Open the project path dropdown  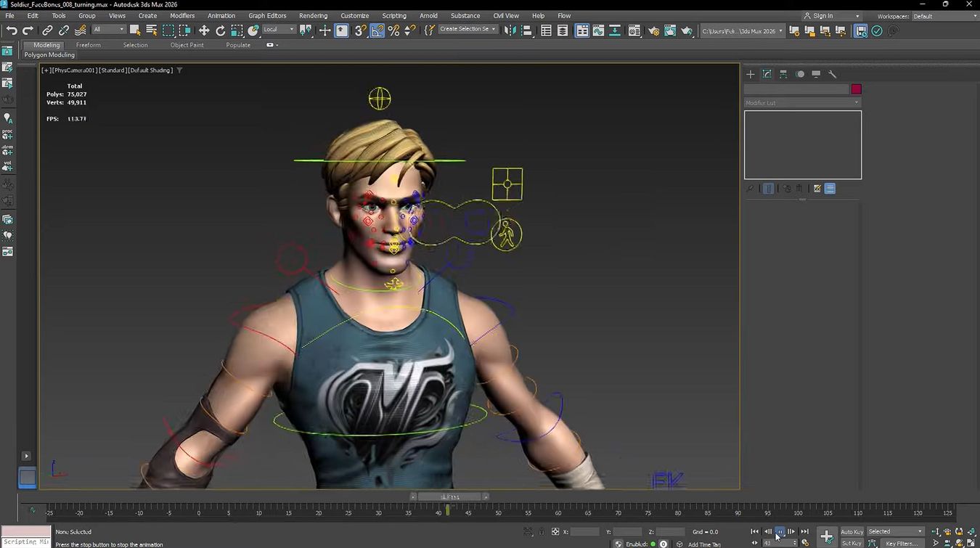[x=743, y=30]
